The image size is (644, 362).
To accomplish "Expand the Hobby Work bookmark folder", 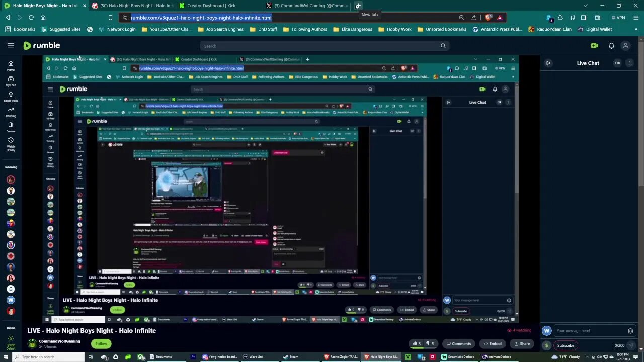I will tap(394, 29).
